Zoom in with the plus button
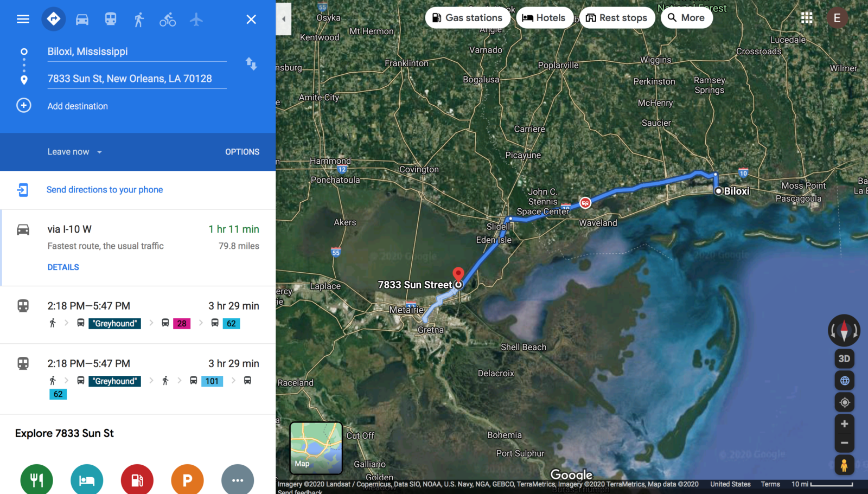868x494 pixels. [844, 424]
